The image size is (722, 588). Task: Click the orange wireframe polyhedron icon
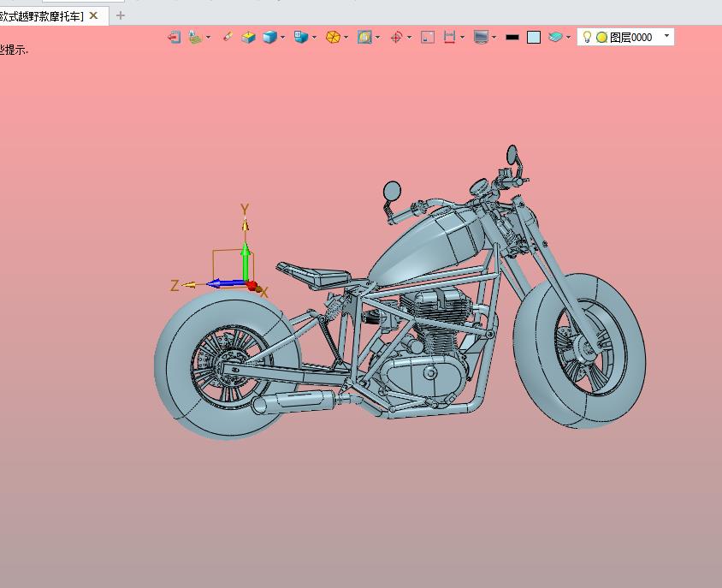pos(333,37)
